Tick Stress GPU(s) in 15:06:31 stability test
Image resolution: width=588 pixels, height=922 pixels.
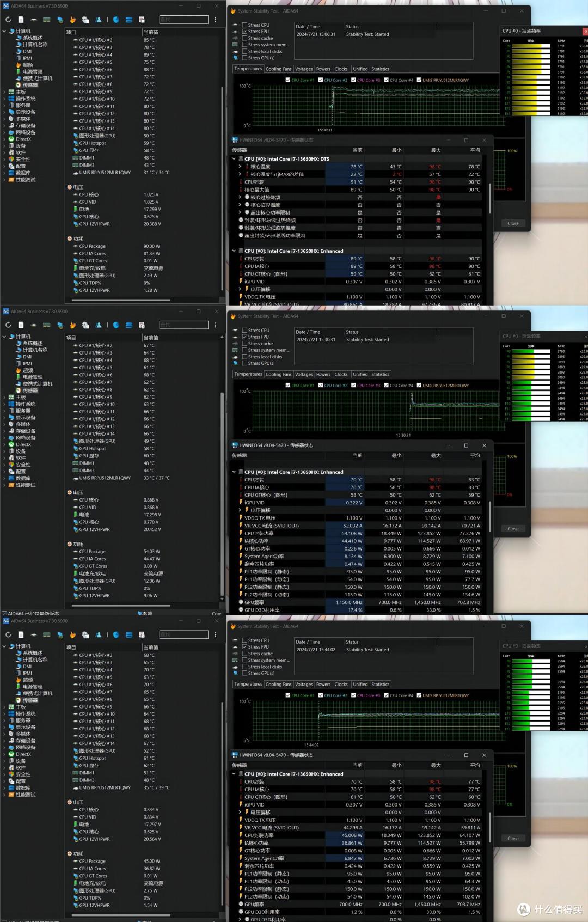click(244, 58)
